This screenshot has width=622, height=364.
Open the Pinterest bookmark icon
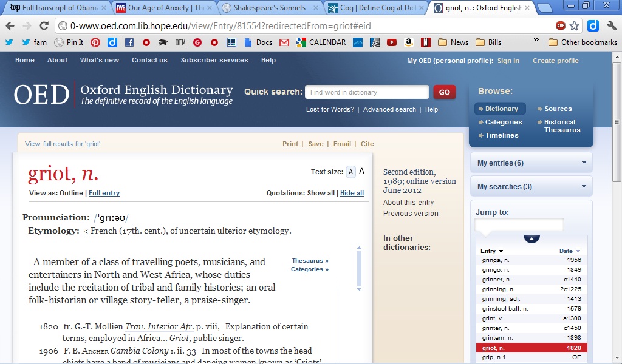click(95, 42)
